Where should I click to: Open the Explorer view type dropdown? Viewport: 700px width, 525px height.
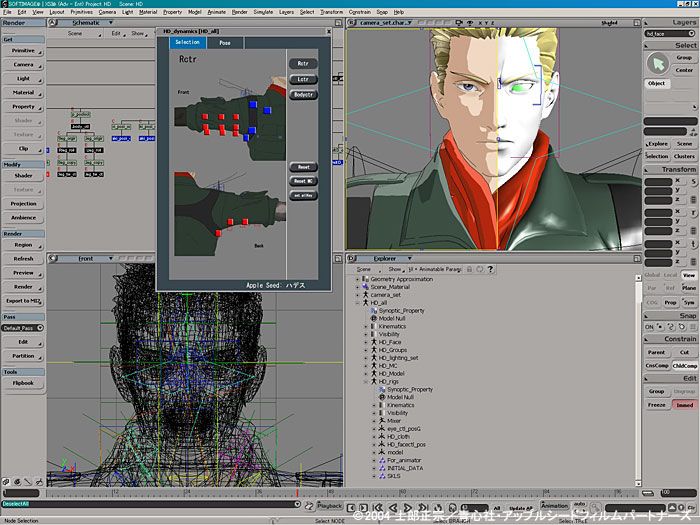[x=409, y=258]
